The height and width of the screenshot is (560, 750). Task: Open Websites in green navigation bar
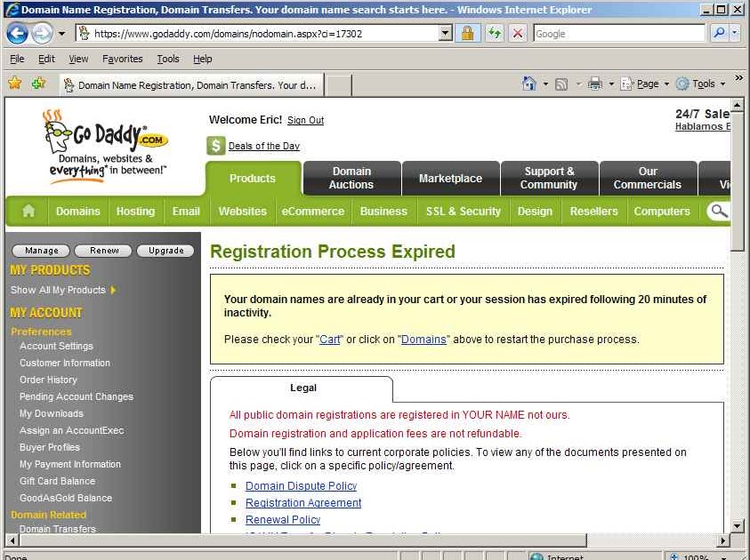tap(243, 212)
